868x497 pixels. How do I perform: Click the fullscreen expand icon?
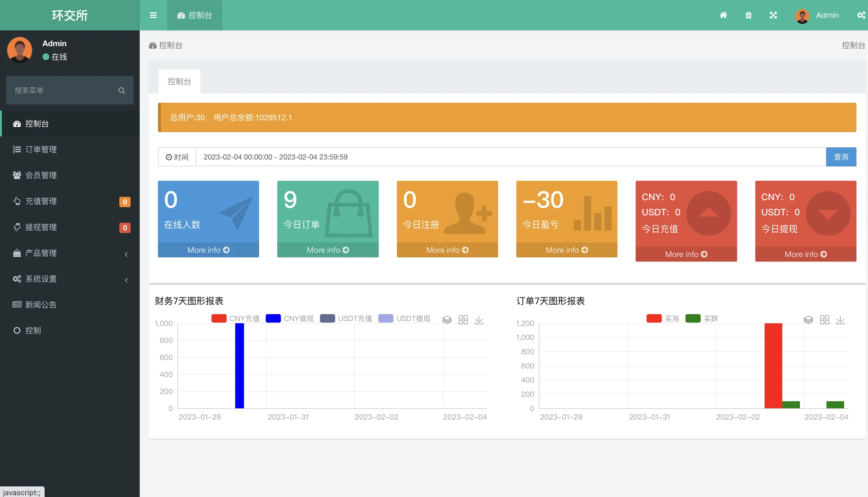coord(773,15)
